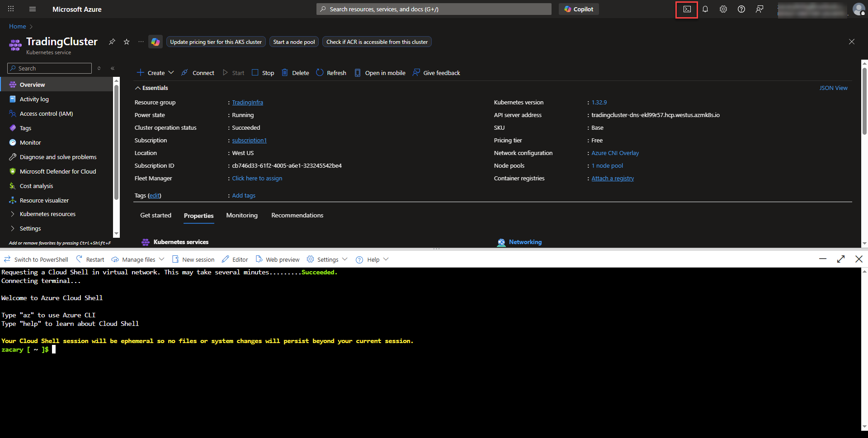Open Manage files dropdown in Cloud Shell

[138, 259]
